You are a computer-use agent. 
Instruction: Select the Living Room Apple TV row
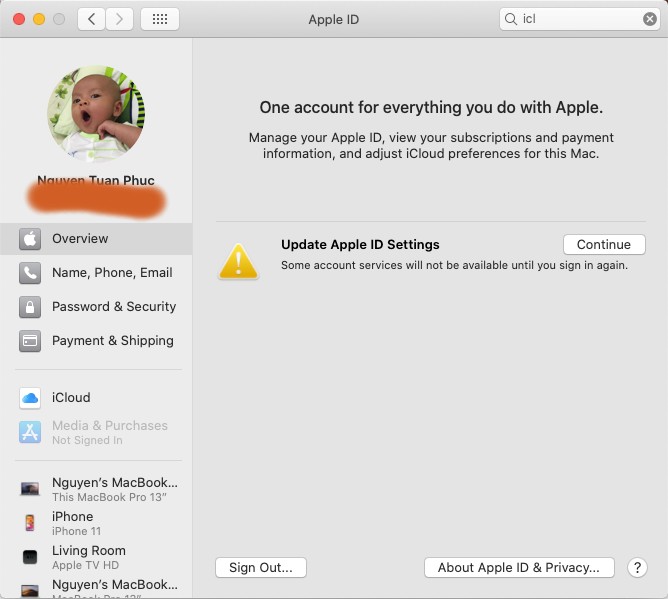point(96,557)
